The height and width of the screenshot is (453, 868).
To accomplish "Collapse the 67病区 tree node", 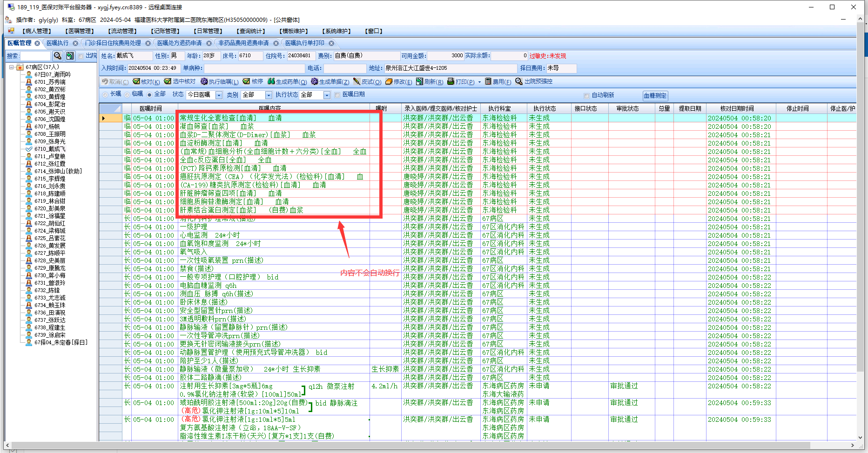I will 11,67.
